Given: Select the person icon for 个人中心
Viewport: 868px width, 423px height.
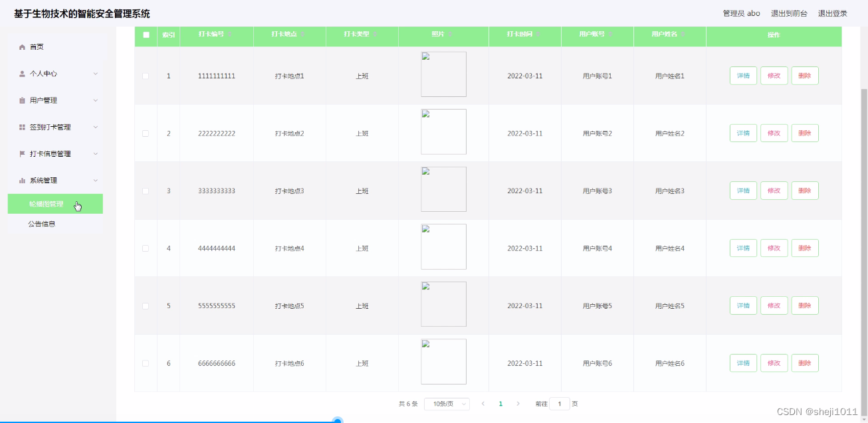Looking at the screenshot, I should 21,73.
